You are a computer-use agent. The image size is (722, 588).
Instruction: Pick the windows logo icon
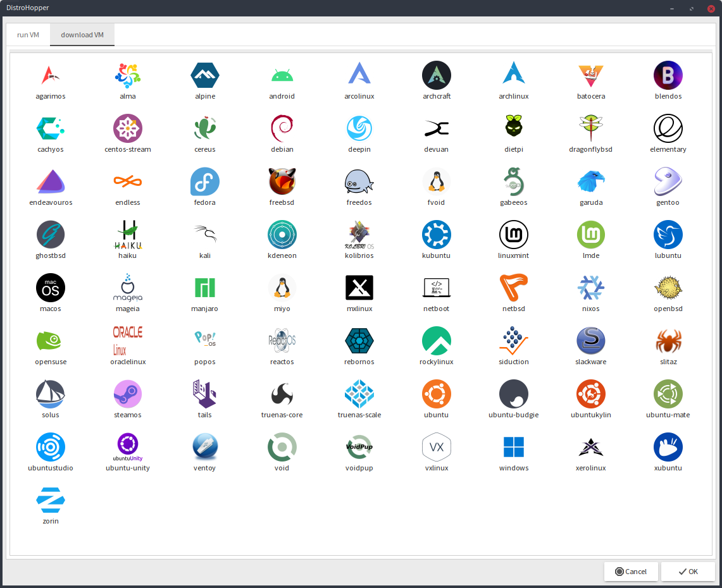point(513,447)
